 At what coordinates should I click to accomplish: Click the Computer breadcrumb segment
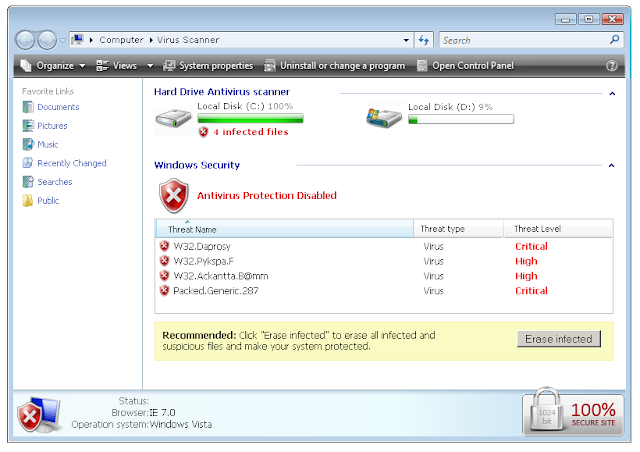[121, 40]
